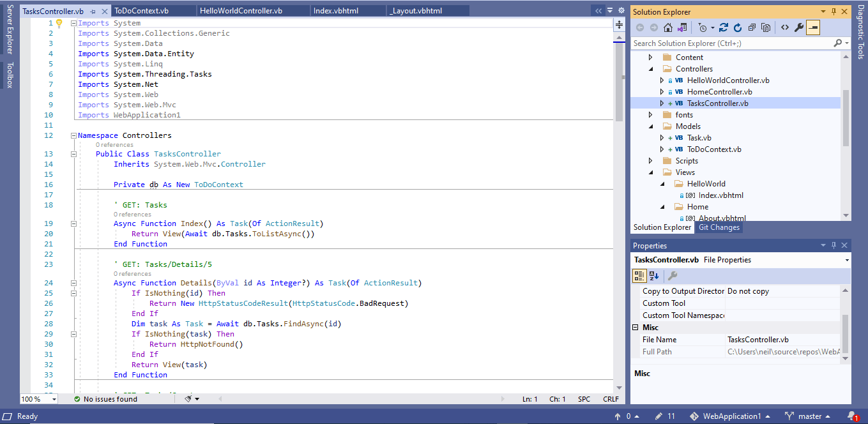Collapse all items in Solution Explorer
The width and height of the screenshot is (868, 424).
point(752,27)
